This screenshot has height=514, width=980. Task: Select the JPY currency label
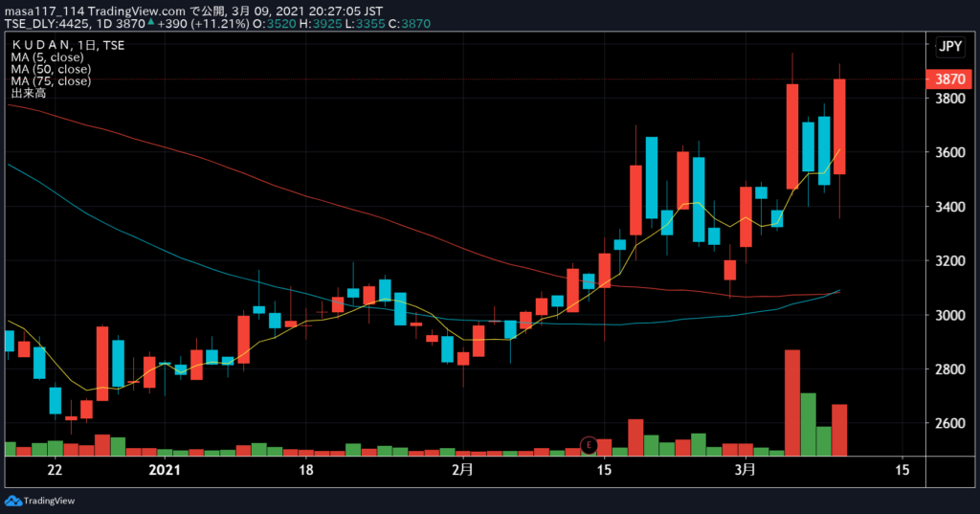click(950, 46)
